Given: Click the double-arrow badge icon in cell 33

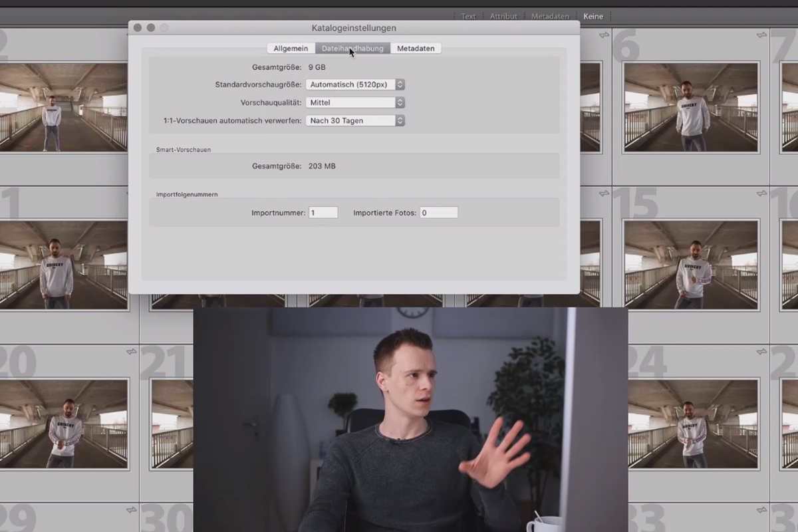Looking at the screenshot, I should [761, 510].
